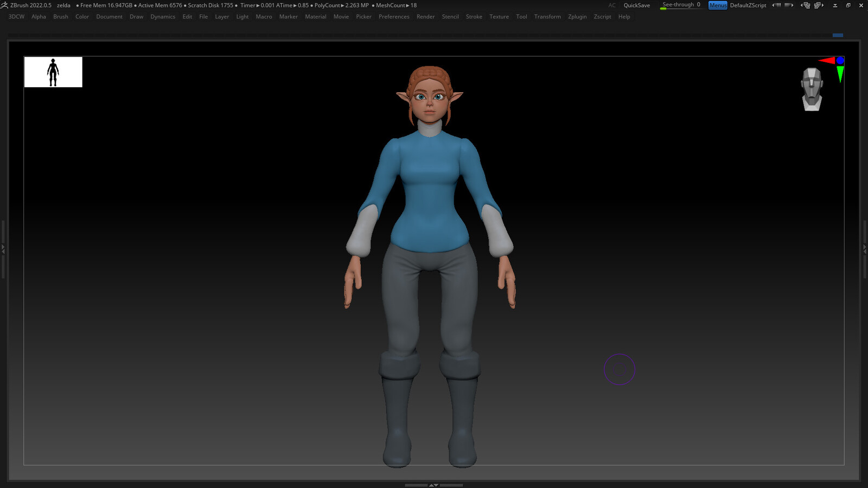
Task: Open the Draw menu
Action: click(136, 17)
